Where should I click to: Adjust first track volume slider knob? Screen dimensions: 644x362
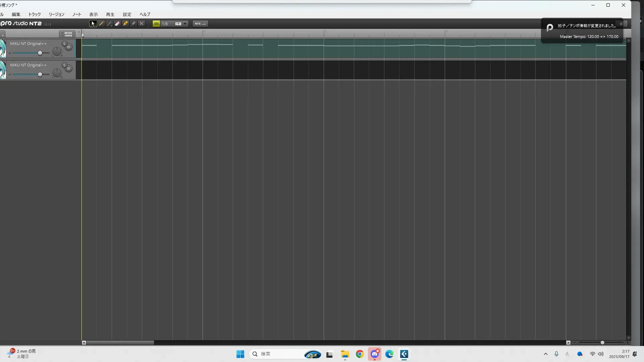[x=40, y=53]
